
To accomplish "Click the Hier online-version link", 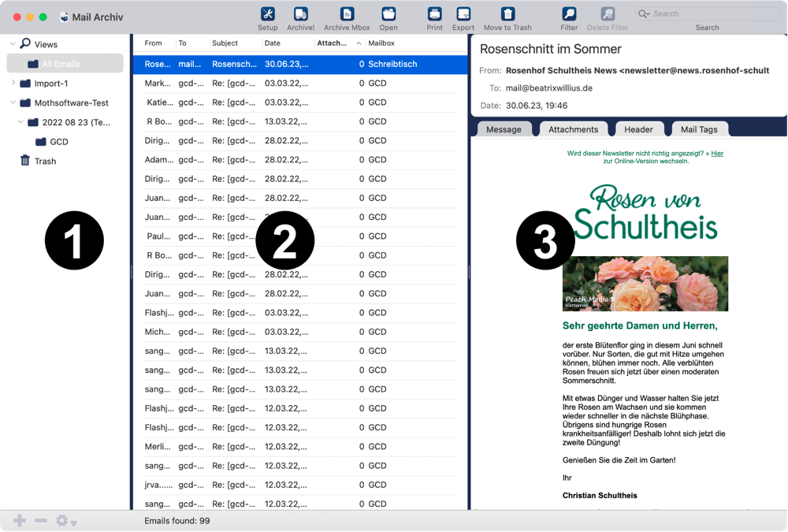I will click(x=717, y=154).
